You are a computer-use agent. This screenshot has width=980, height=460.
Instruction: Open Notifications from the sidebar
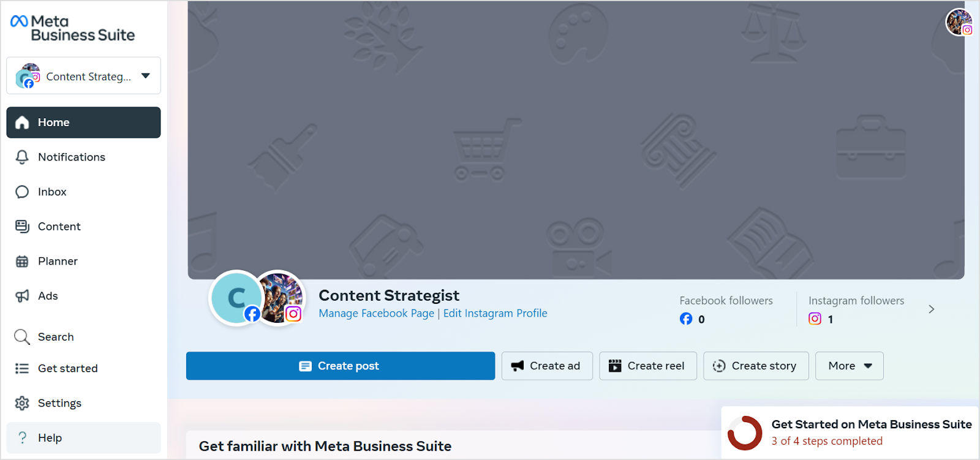click(x=83, y=157)
